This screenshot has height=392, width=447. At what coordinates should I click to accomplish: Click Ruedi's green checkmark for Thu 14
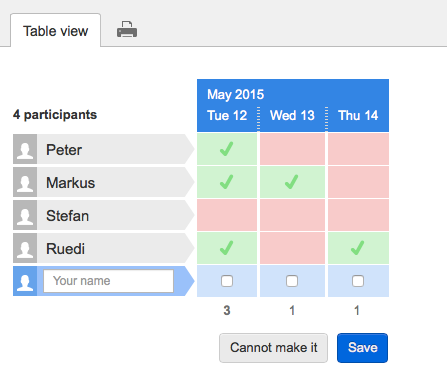pos(357,248)
